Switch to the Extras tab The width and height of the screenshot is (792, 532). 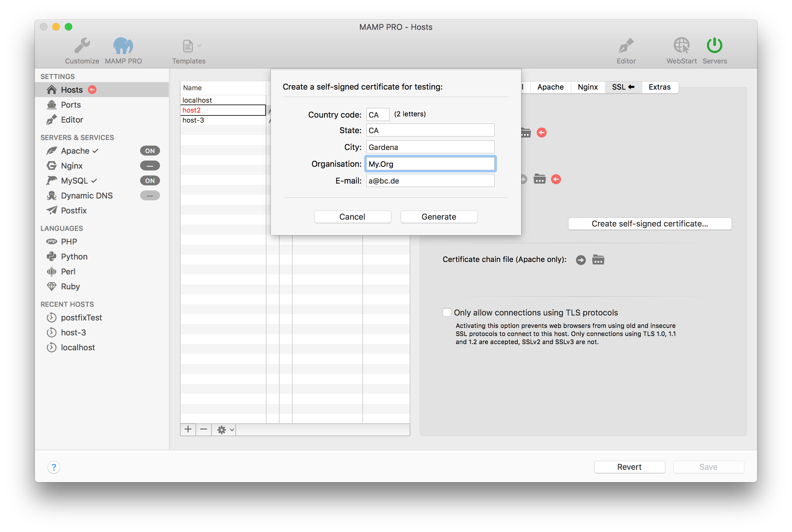[x=660, y=87]
